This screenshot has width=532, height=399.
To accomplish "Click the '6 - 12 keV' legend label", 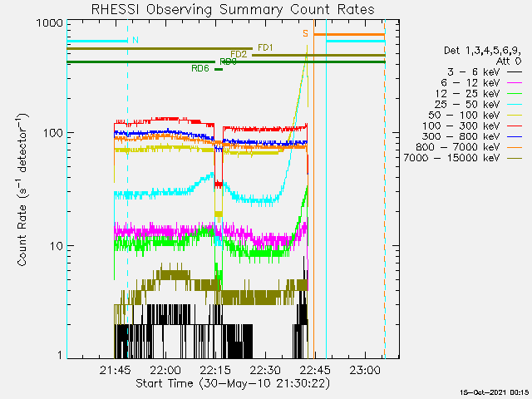I will 470,83.
